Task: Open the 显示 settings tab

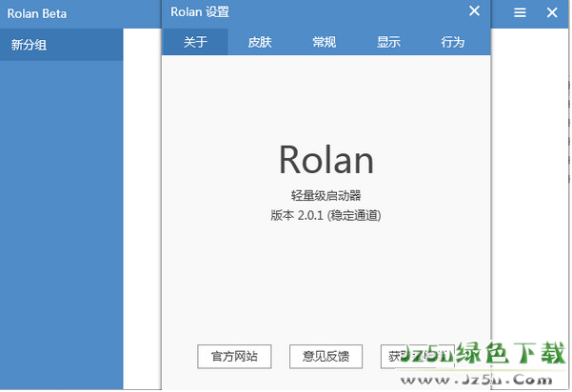Action: [x=388, y=42]
